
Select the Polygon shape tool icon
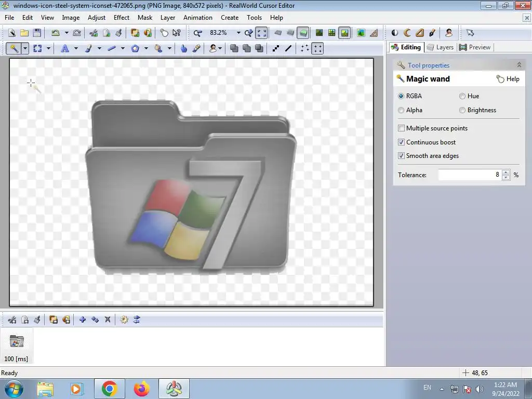point(135,48)
